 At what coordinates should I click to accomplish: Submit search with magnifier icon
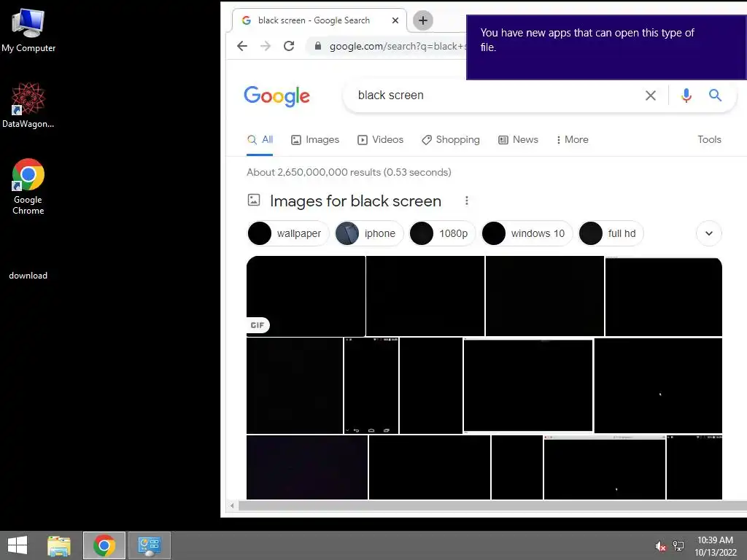(x=715, y=96)
